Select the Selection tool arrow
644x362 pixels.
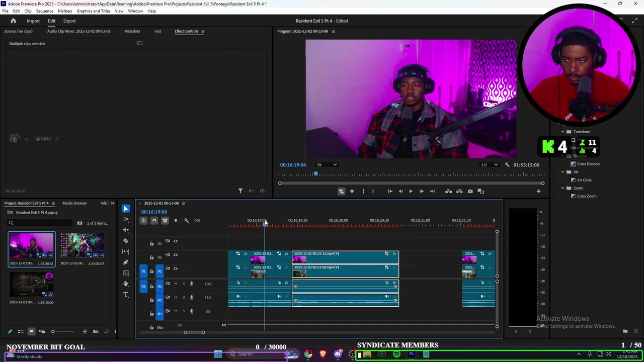pyautogui.click(x=126, y=209)
